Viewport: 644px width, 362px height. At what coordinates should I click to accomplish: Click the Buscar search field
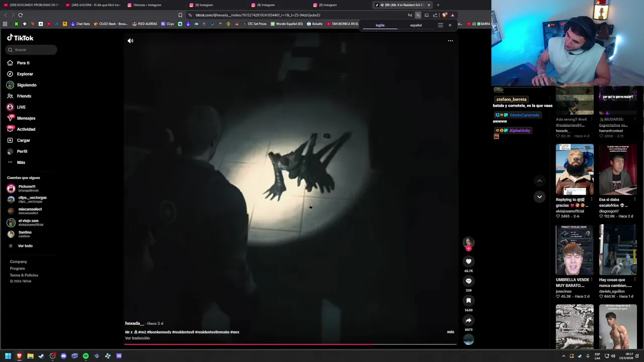click(x=31, y=50)
